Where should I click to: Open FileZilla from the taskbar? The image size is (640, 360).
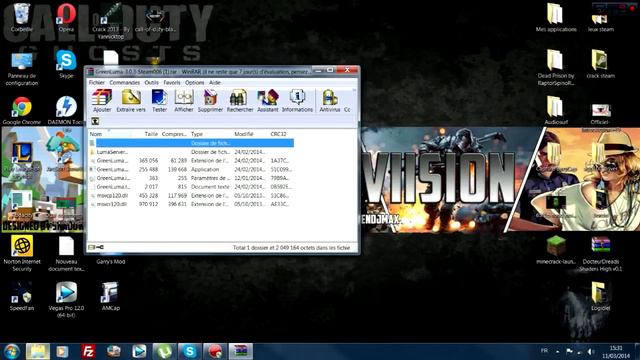point(88,351)
